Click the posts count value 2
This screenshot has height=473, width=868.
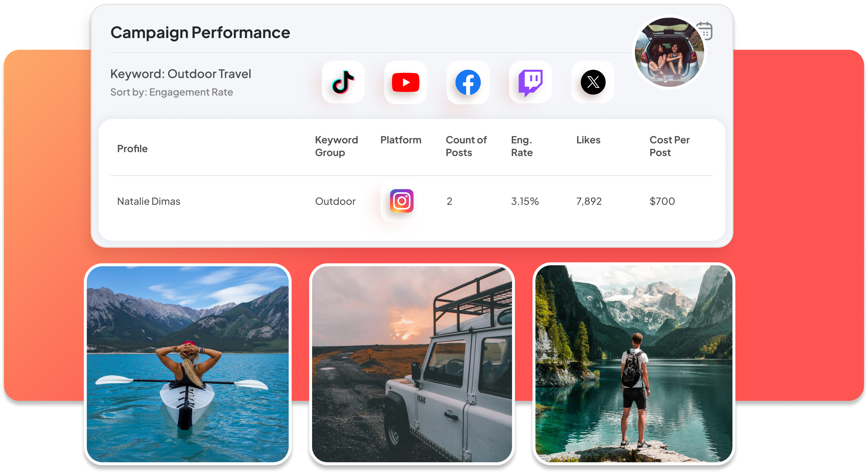pyautogui.click(x=449, y=201)
